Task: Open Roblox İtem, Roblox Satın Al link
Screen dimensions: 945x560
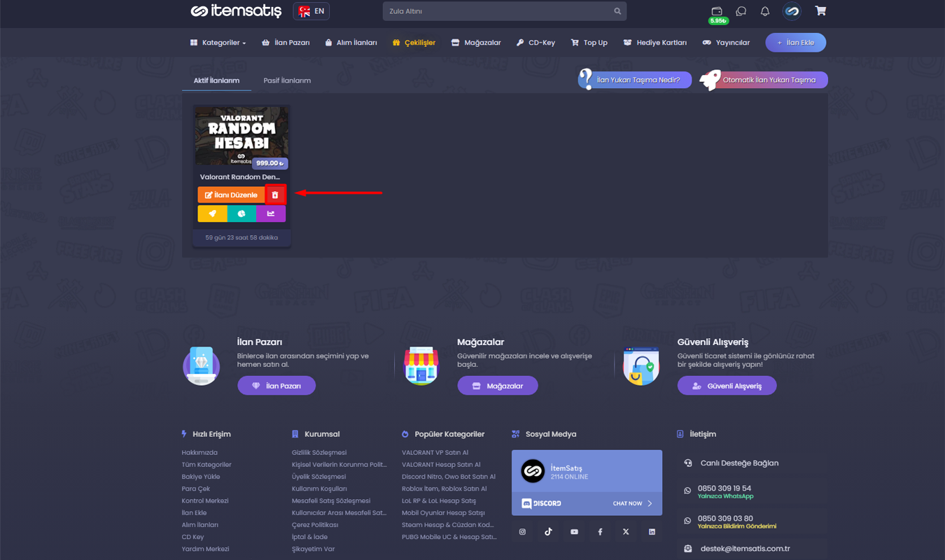Action: (x=444, y=489)
